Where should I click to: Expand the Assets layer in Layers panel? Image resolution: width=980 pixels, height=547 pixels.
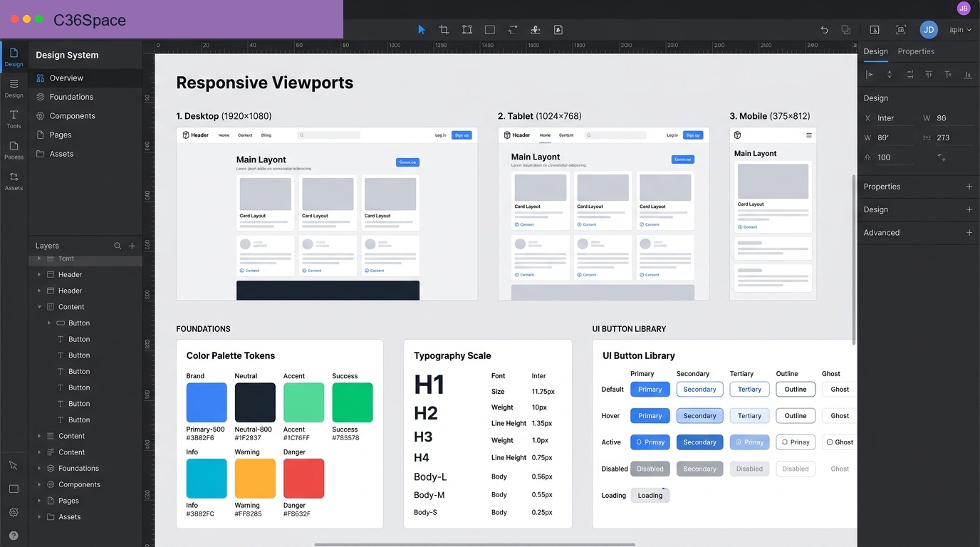coord(39,517)
